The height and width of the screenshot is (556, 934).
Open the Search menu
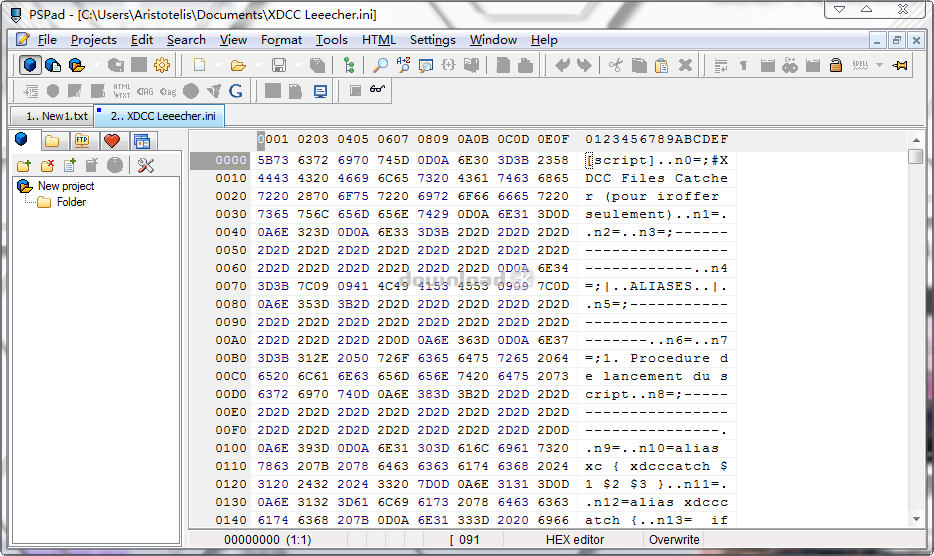pyautogui.click(x=186, y=40)
